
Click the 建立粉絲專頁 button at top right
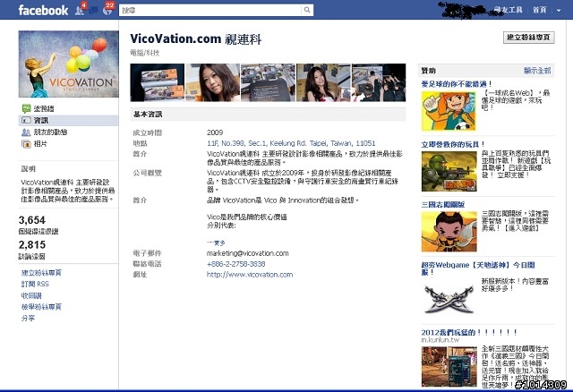(529, 38)
